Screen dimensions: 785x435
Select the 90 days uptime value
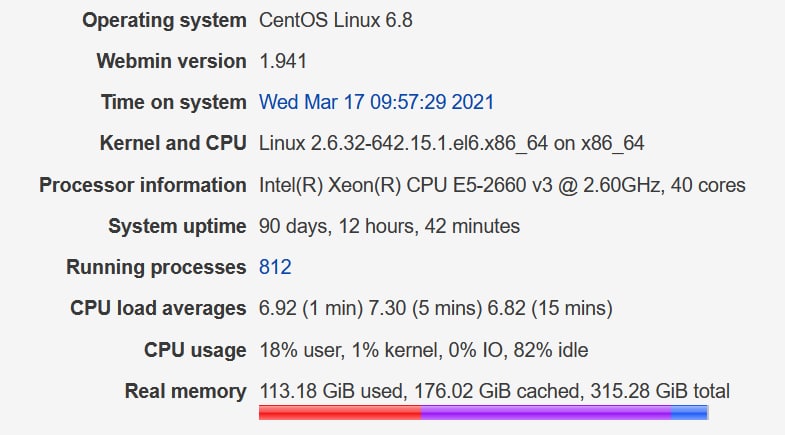pyautogui.click(x=389, y=226)
